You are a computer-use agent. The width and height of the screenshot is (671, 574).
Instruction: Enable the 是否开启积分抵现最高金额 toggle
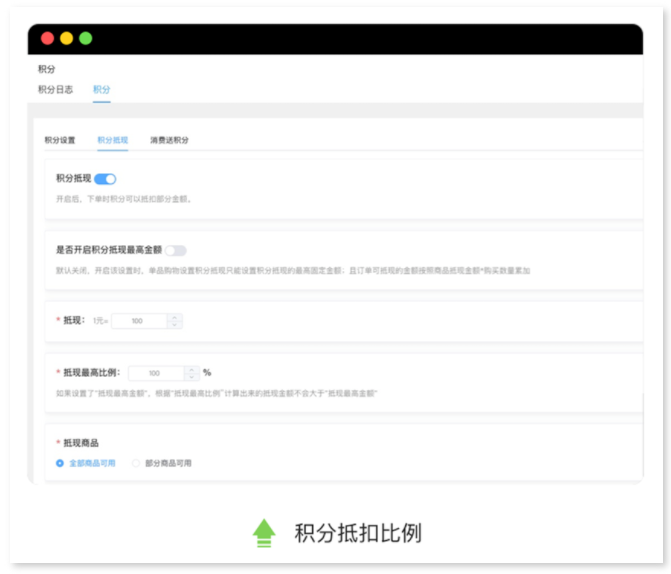[176, 250]
